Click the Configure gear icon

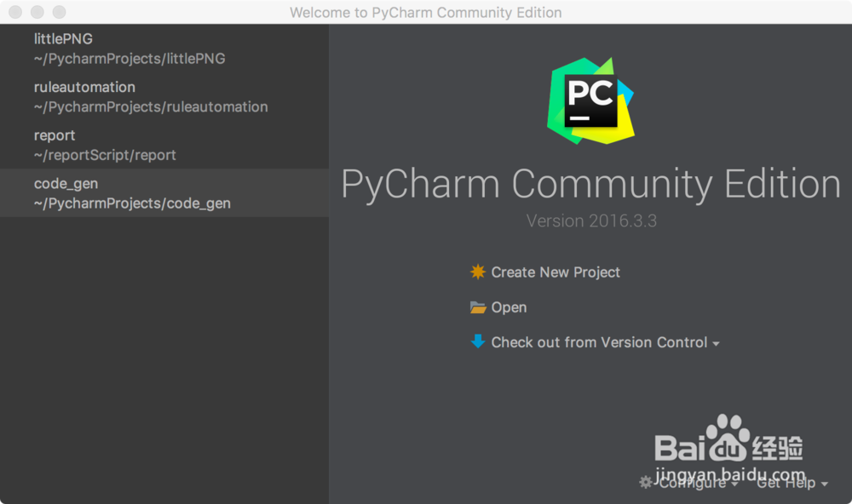tap(646, 483)
